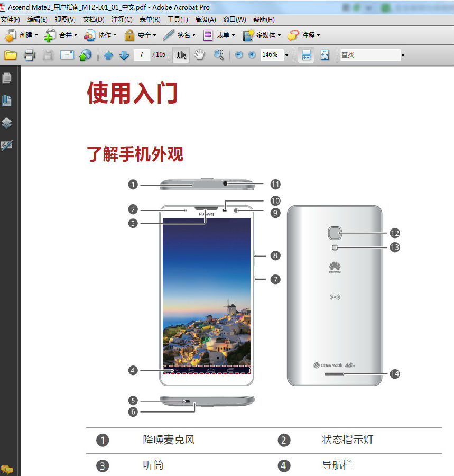The width and height of the screenshot is (454, 476).
Task: Open the 多媒体 (Multimedia) dropdown
Action: pyautogui.click(x=265, y=35)
